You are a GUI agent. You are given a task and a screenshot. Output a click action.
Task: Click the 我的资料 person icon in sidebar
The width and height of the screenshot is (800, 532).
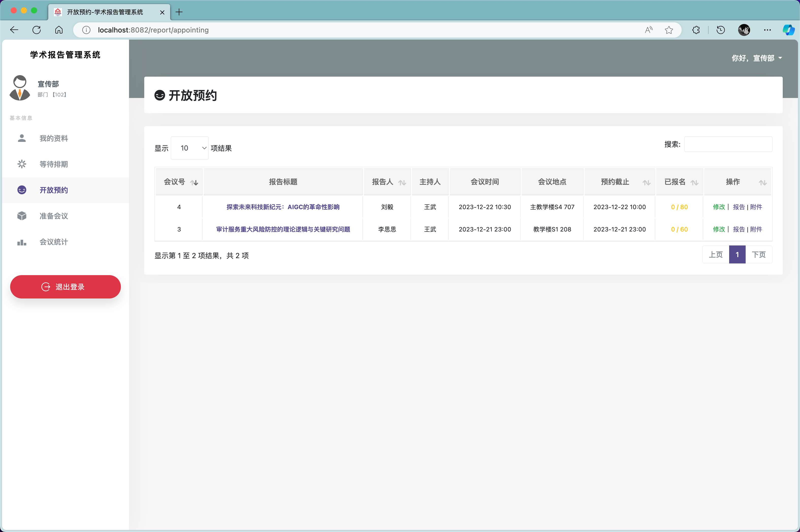tap(22, 138)
